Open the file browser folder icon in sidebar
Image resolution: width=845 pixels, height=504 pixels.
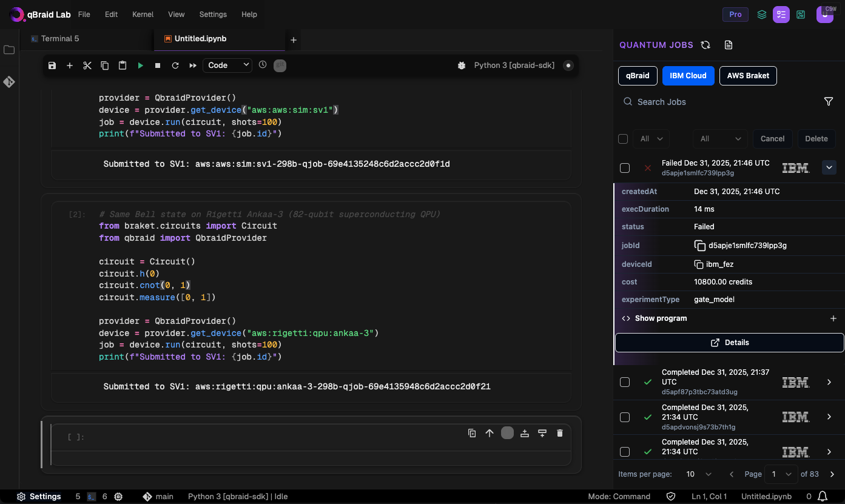click(x=9, y=50)
